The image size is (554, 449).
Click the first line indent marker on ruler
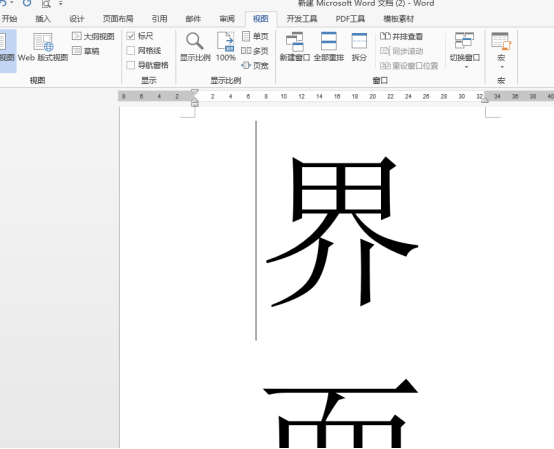click(x=195, y=93)
